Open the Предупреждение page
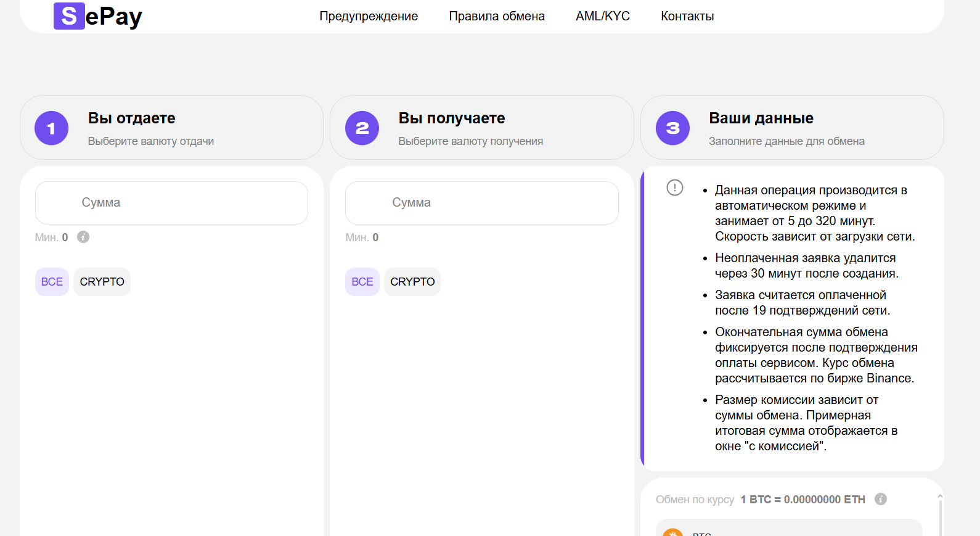This screenshot has width=980, height=536. (x=369, y=16)
